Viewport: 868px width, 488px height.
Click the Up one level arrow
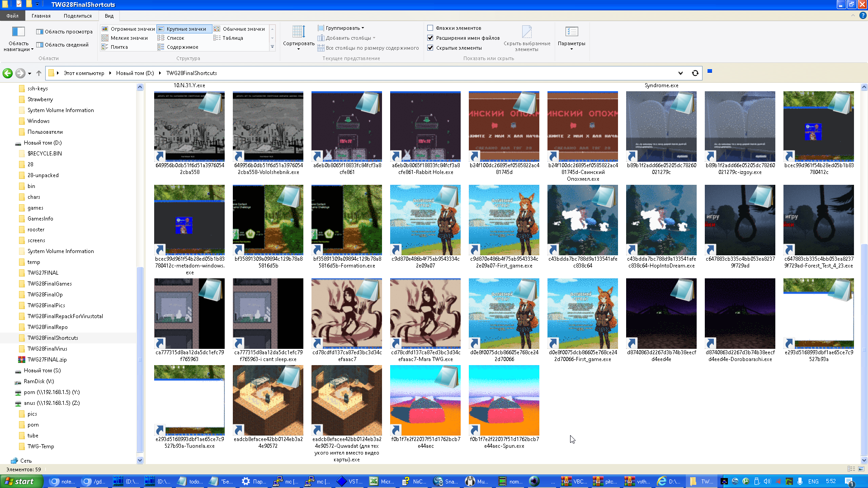39,73
